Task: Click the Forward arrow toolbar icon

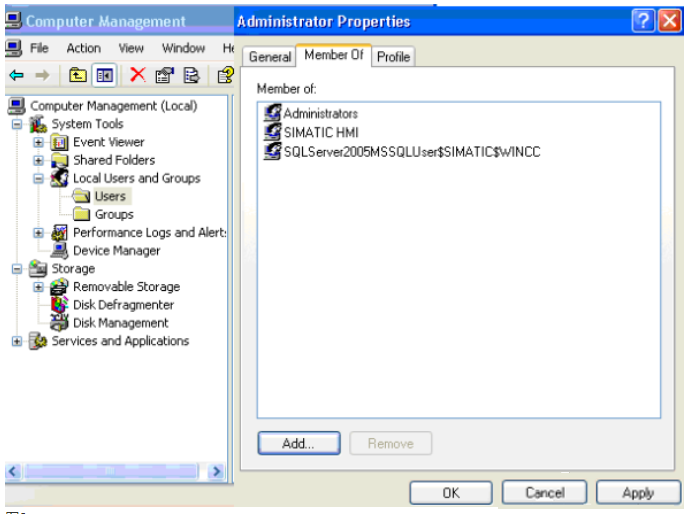Action: [42, 75]
